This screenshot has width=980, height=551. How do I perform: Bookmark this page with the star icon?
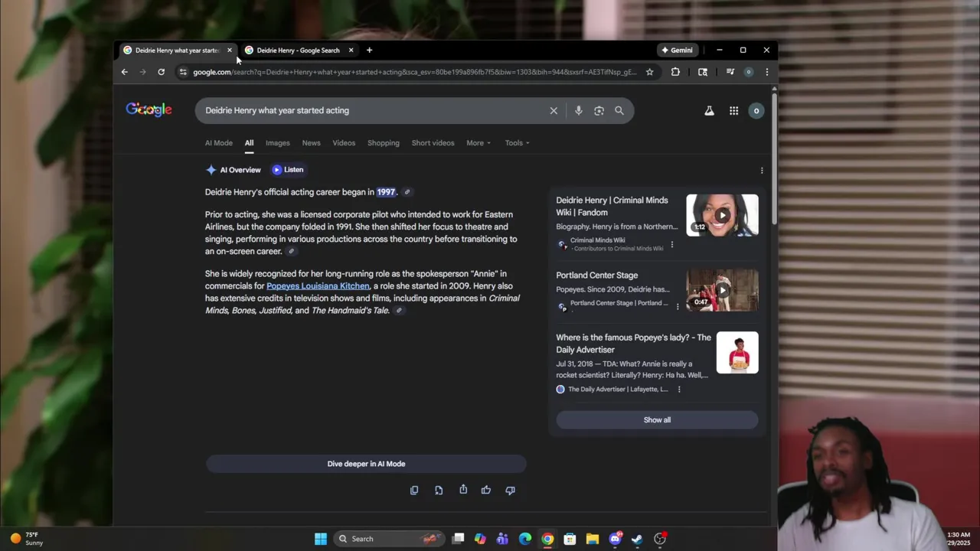(649, 72)
